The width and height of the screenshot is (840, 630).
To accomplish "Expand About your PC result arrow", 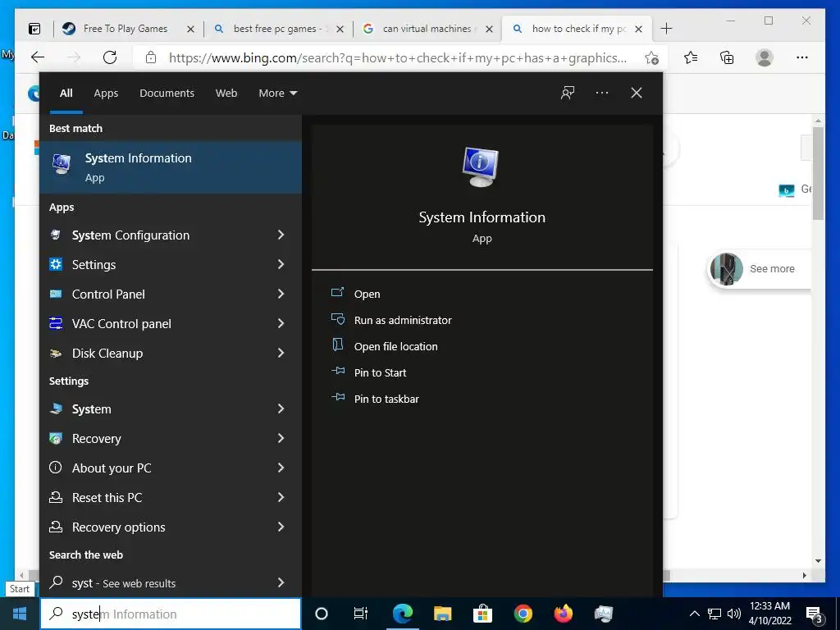I will [281, 468].
